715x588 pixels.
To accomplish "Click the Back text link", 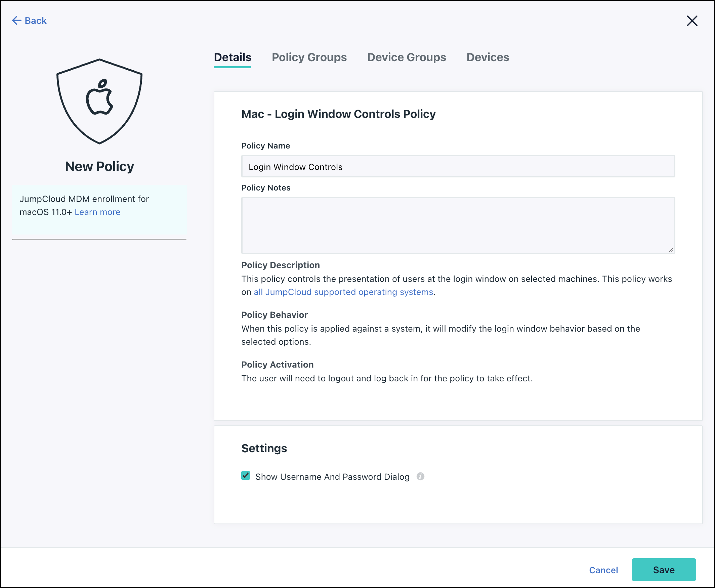I will (x=36, y=20).
